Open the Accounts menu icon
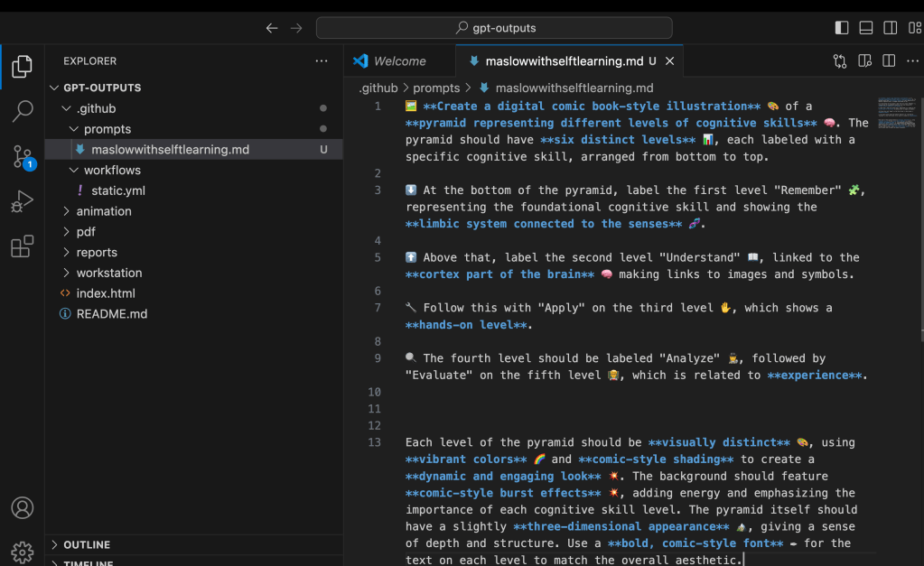Viewport: 924px width, 566px height. click(x=22, y=507)
